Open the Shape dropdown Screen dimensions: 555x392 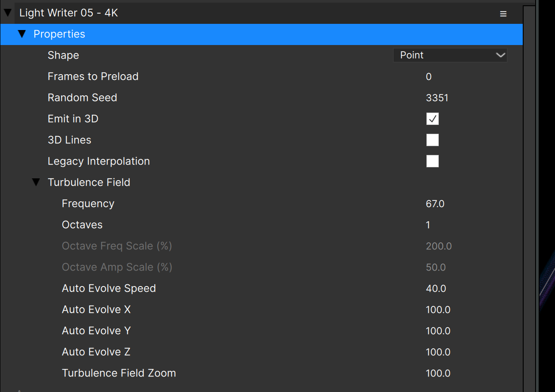(450, 55)
